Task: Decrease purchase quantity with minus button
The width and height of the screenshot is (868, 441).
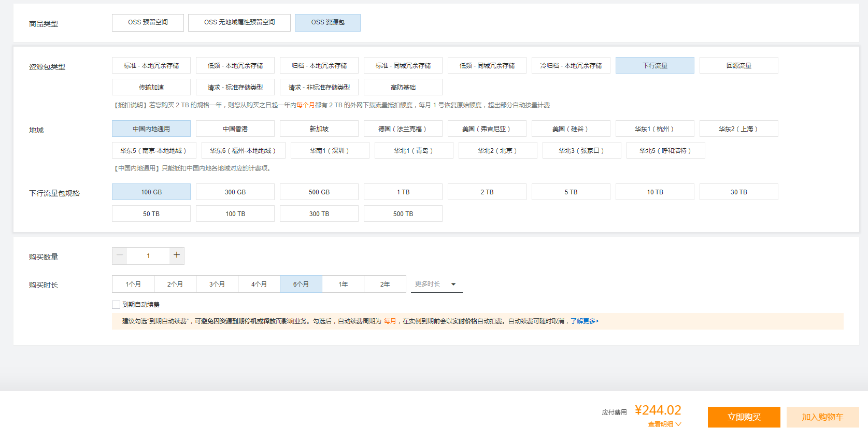Action: click(x=120, y=255)
